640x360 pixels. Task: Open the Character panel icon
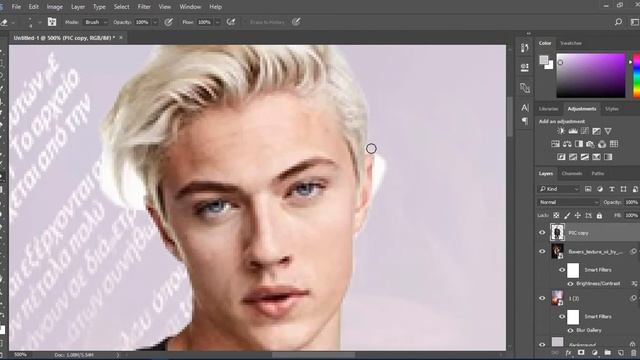pyautogui.click(x=525, y=107)
